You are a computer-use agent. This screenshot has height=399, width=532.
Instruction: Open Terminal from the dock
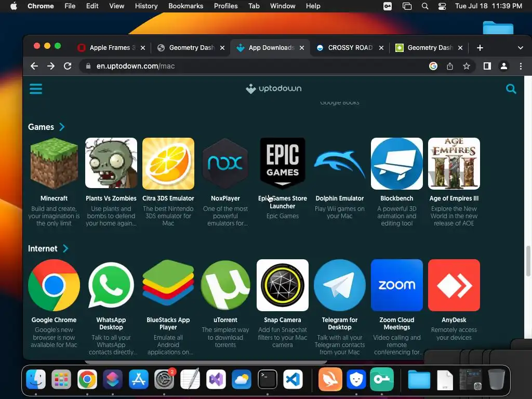click(x=268, y=379)
